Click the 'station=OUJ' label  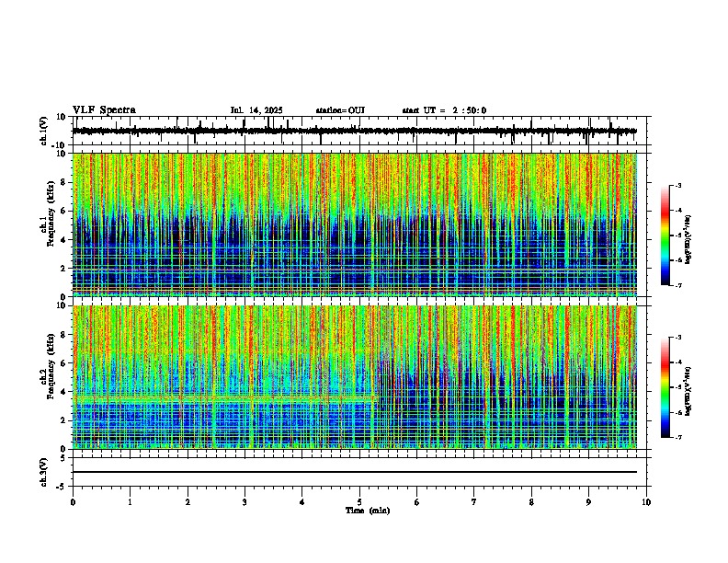[340, 110]
